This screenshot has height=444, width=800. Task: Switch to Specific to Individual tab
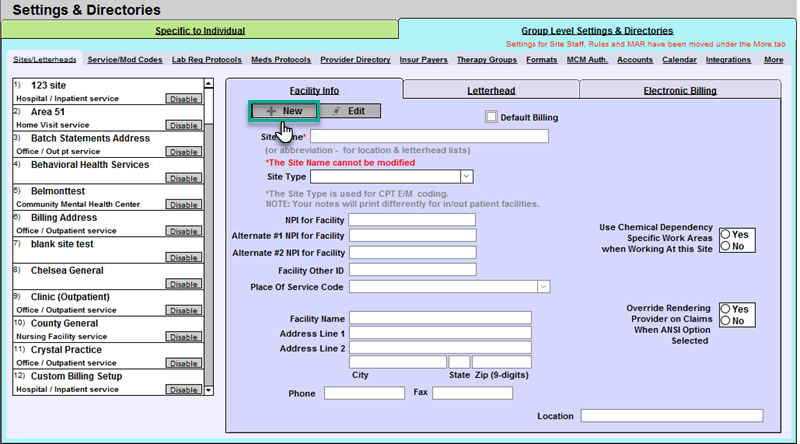click(x=200, y=31)
